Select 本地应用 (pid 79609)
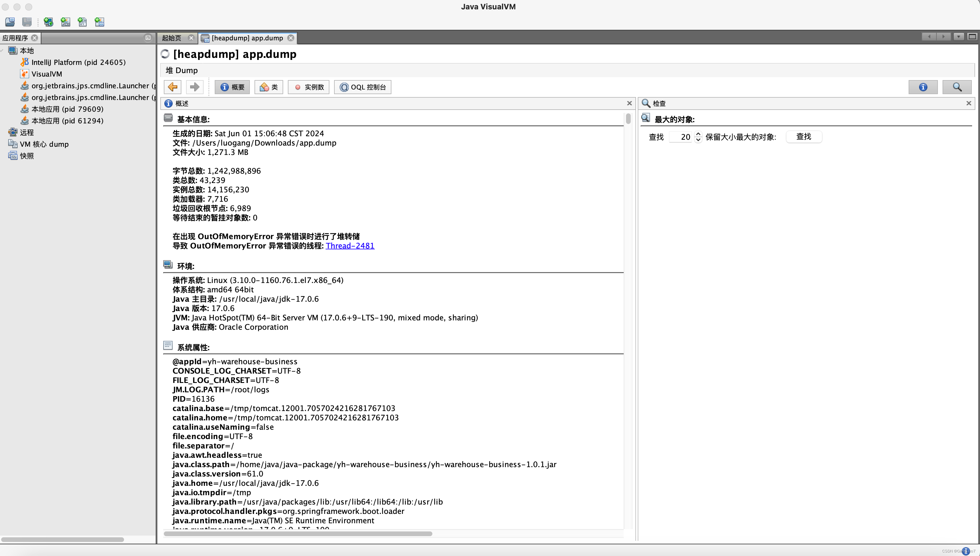980x556 pixels. 67,109
